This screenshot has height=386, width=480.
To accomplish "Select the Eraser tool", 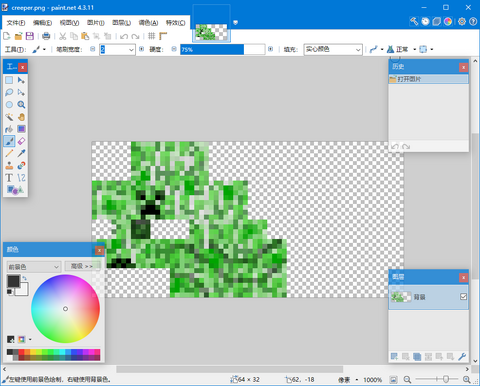I will tap(21, 141).
